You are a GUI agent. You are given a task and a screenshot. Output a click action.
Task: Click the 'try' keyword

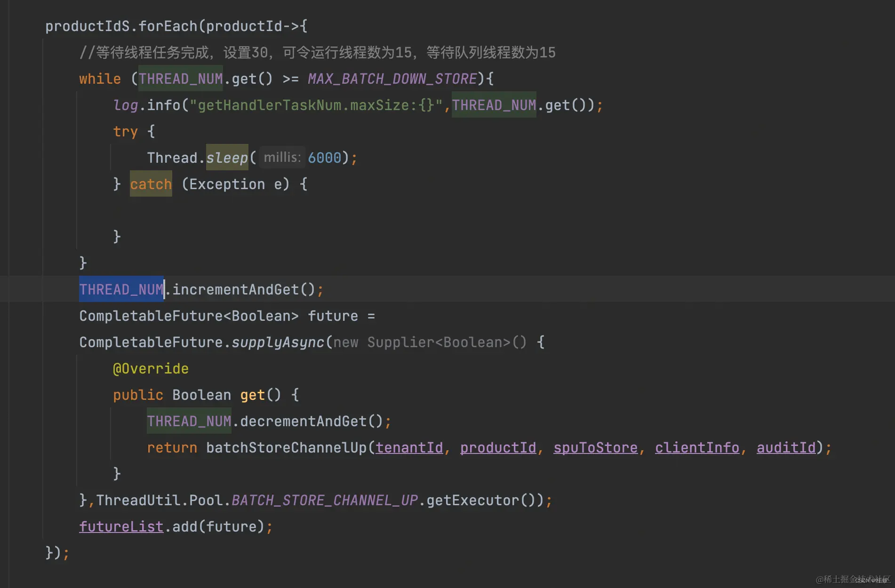click(x=125, y=132)
